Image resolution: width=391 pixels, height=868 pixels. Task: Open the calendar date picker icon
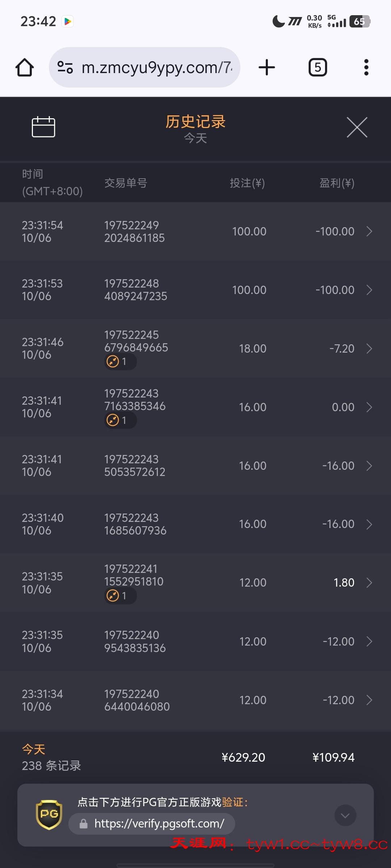[43, 127]
